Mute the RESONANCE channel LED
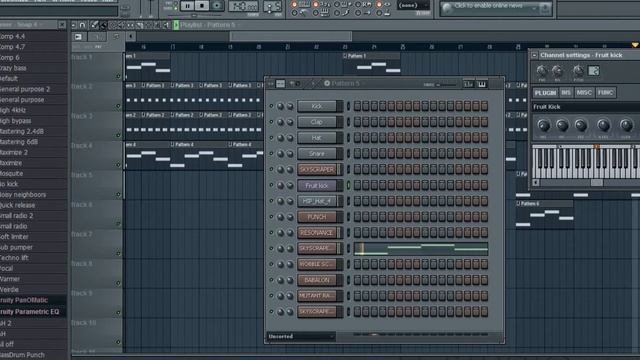Viewport: 640px width, 360px height. [x=271, y=233]
